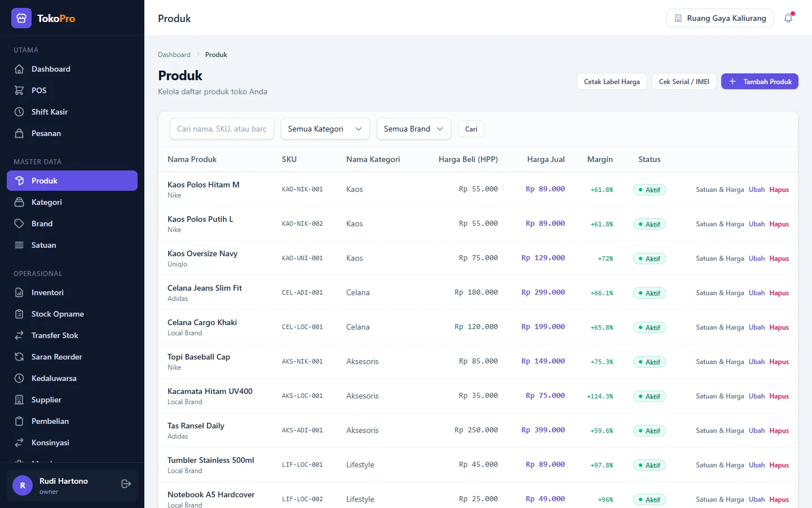Click the Produk box icon in sidebar
The width and height of the screenshot is (812, 508).
[19, 181]
